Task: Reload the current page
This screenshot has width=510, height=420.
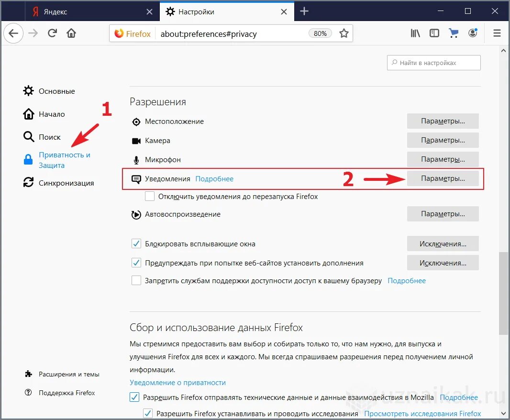Action: (52, 33)
